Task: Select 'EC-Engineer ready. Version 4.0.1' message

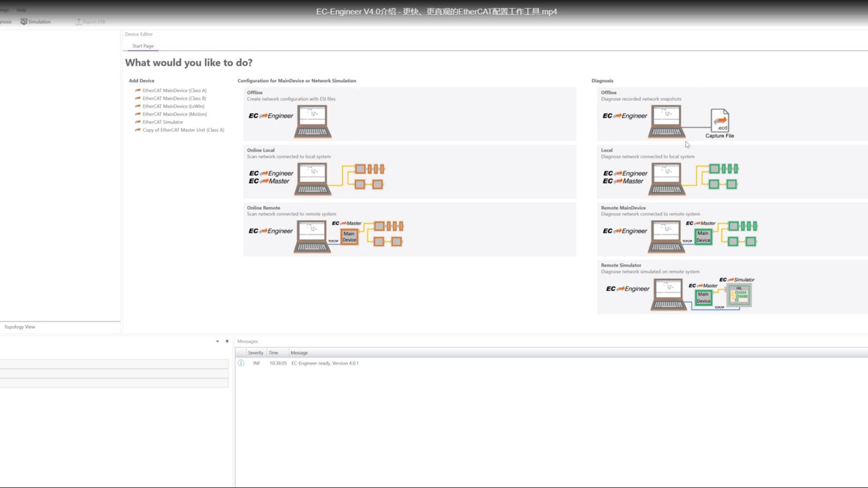Action: click(x=325, y=363)
